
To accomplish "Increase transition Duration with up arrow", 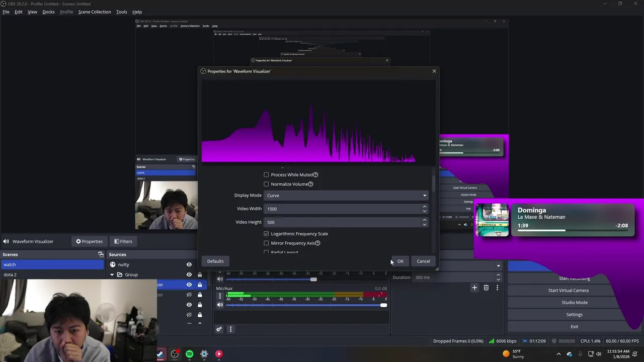I will tap(498, 275).
